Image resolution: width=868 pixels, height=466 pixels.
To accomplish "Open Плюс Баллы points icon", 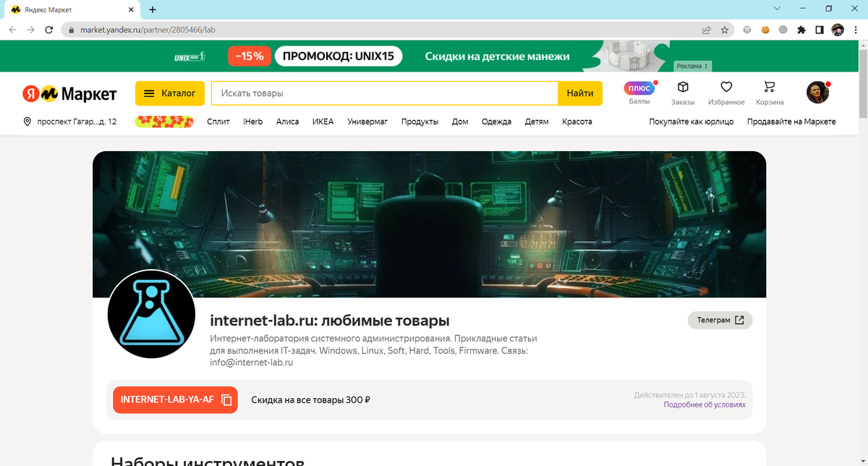I will click(639, 93).
